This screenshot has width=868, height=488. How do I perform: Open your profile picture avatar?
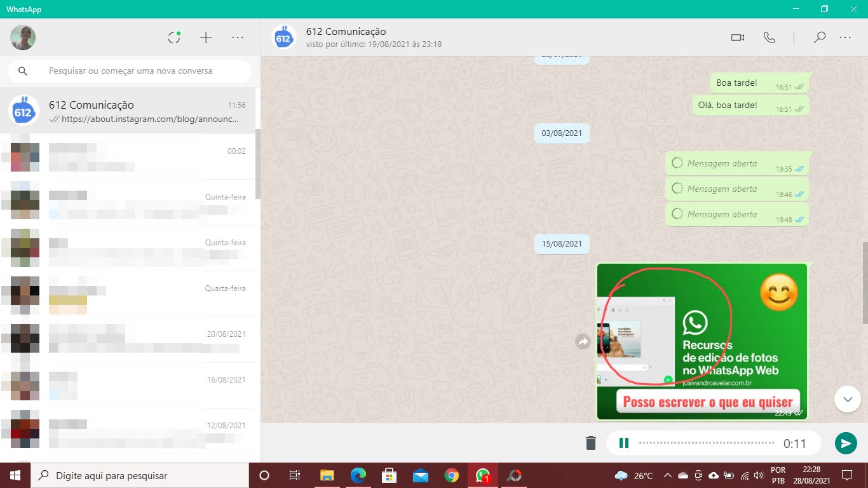pos(23,37)
